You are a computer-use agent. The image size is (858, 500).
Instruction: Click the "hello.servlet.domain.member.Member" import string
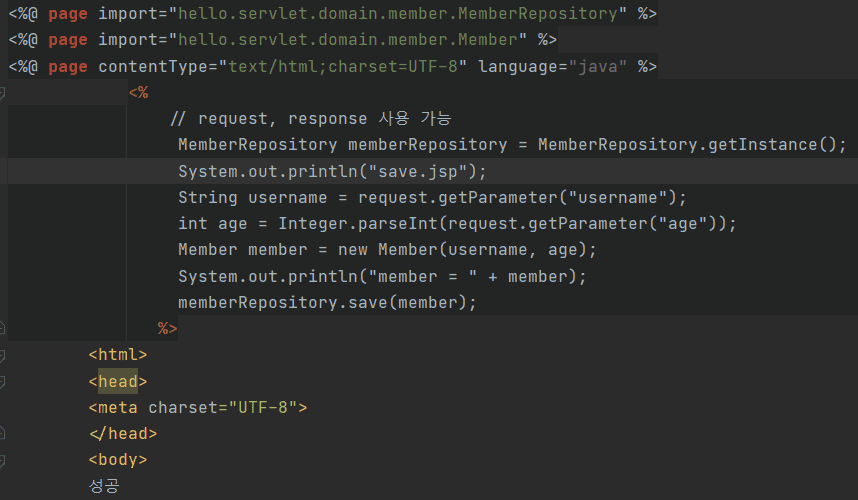tap(348, 40)
